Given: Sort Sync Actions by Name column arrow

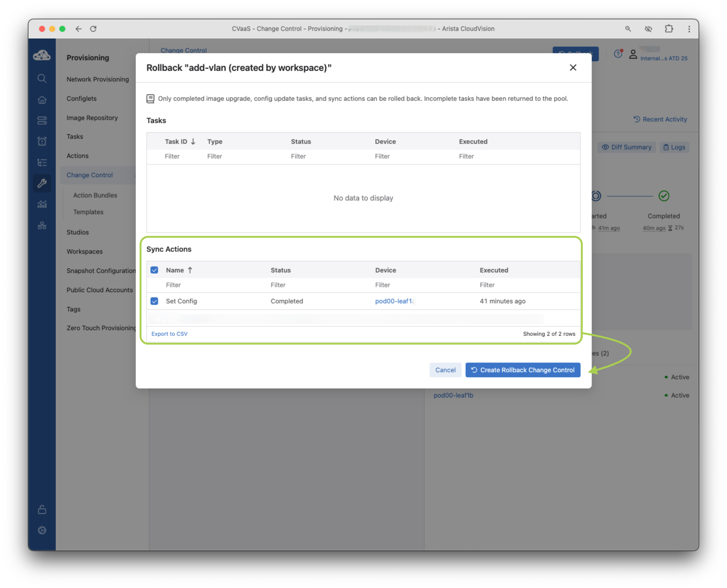Looking at the screenshot, I should coord(190,270).
